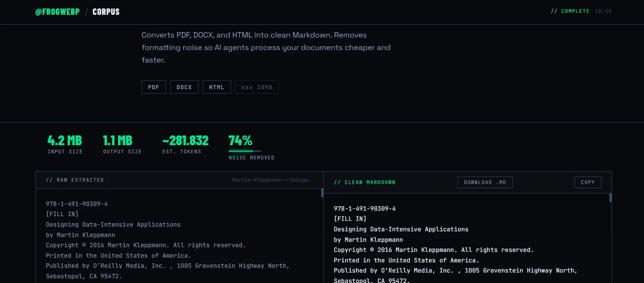The width and height of the screenshot is (644, 283).
Task: Click the 4.2 MB input size stat
Action: click(65, 140)
